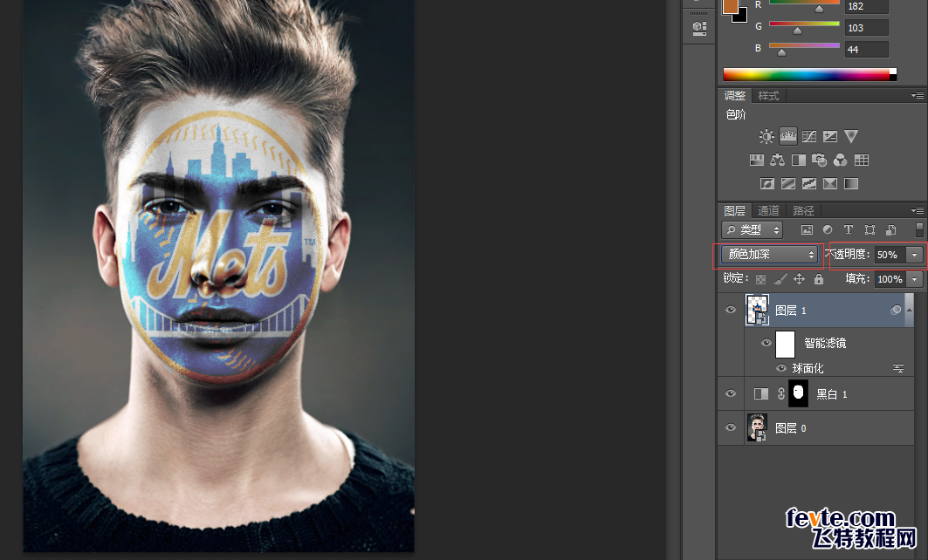Add a Threshold adjustment layer

[809, 184]
